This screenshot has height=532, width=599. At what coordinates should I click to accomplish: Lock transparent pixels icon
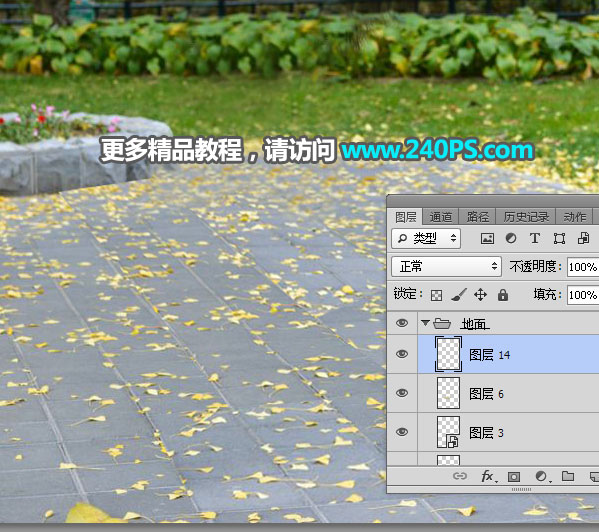click(436, 295)
